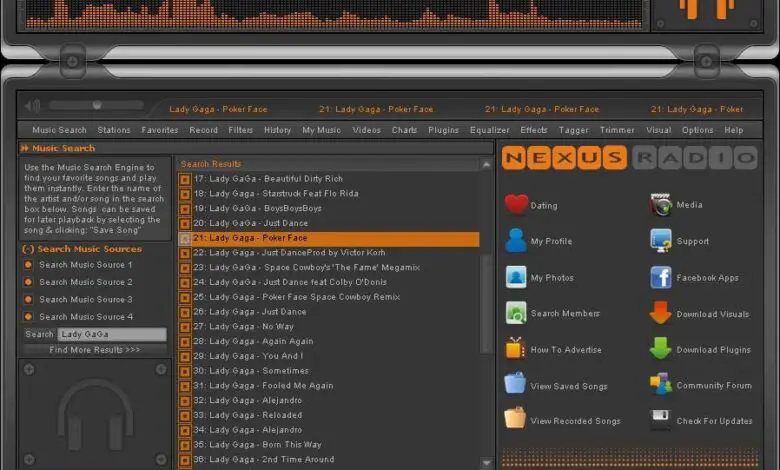This screenshot has width=780, height=470.
Task: Click the speaker mute icon
Action: click(x=33, y=105)
